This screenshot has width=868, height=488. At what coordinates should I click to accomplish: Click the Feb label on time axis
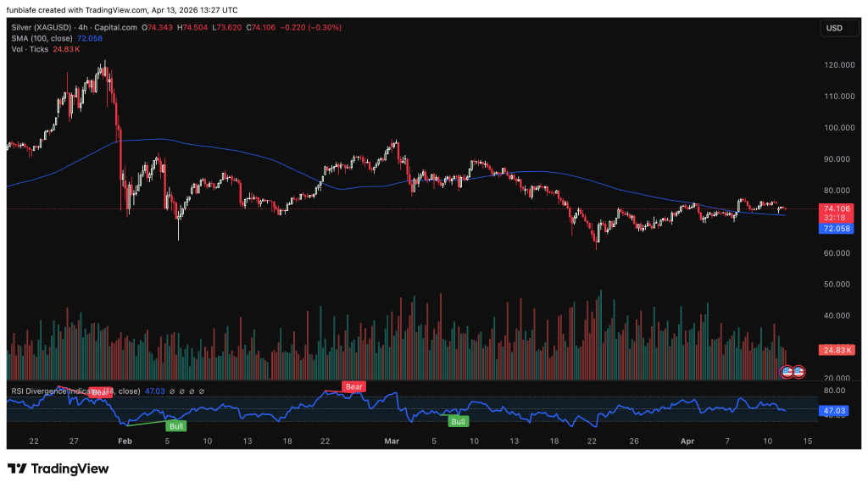click(x=125, y=441)
